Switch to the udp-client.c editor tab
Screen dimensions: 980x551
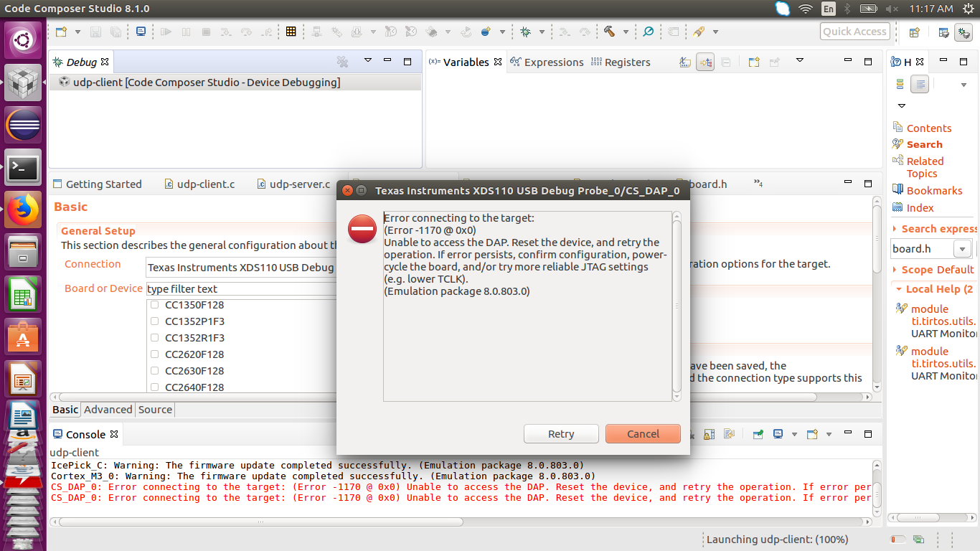click(x=199, y=184)
